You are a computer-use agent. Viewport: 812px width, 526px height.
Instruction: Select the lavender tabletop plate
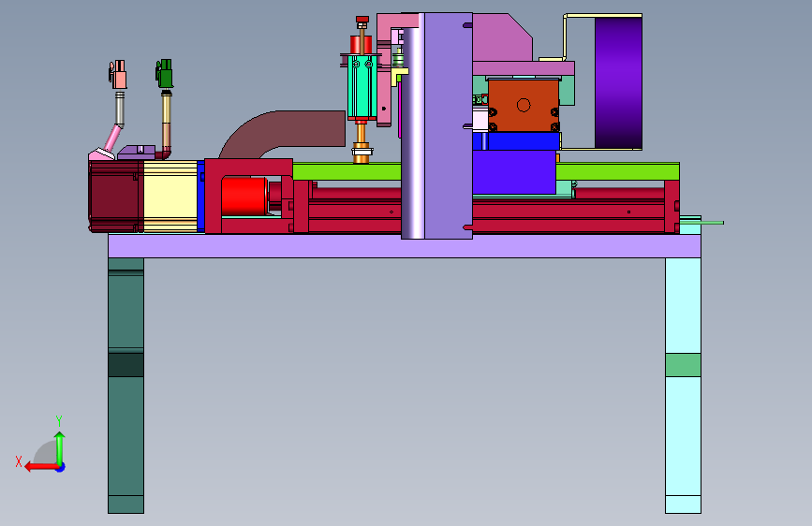pos(405,246)
